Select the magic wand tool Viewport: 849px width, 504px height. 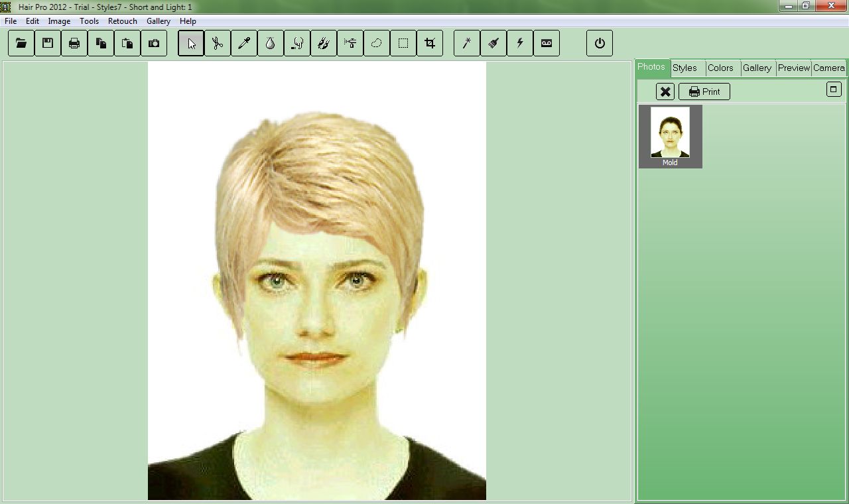(467, 43)
